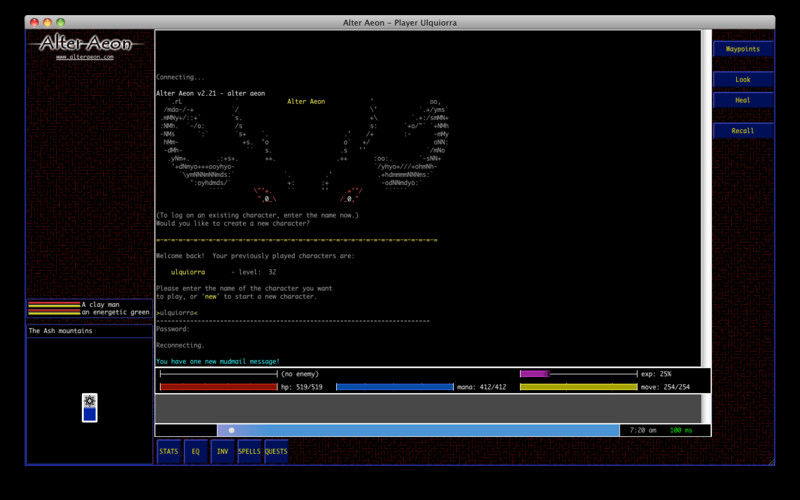Open the EQ tab
The width and height of the screenshot is (800, 500).
(195, 452)
